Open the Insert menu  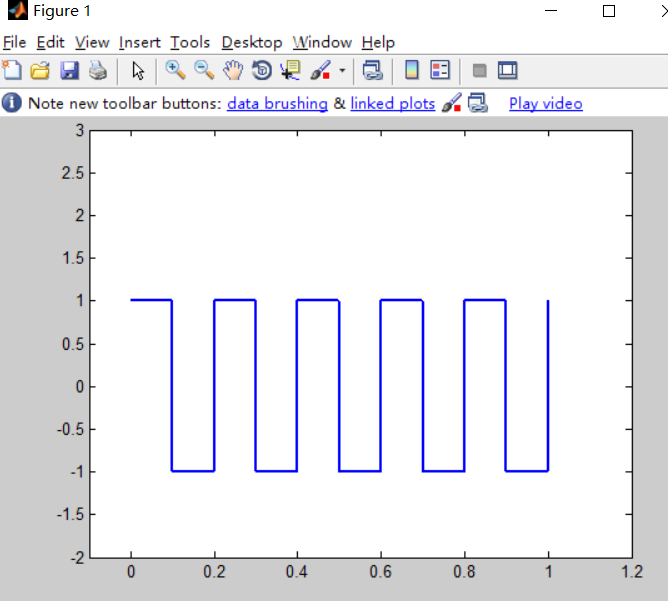[140, 43]
